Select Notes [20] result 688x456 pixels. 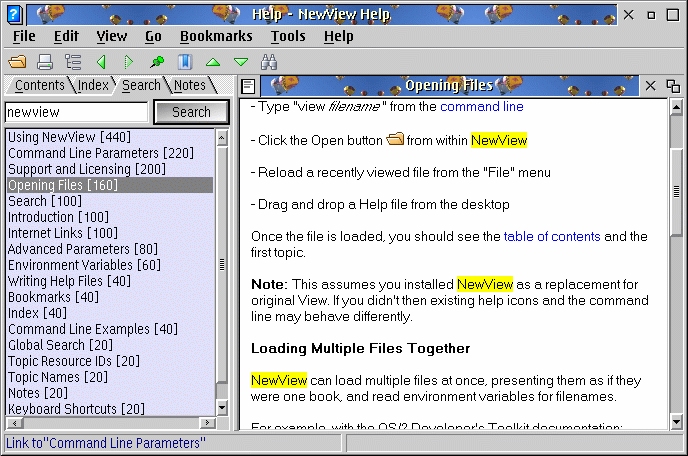pyautogui.click(x=110, y=393)
